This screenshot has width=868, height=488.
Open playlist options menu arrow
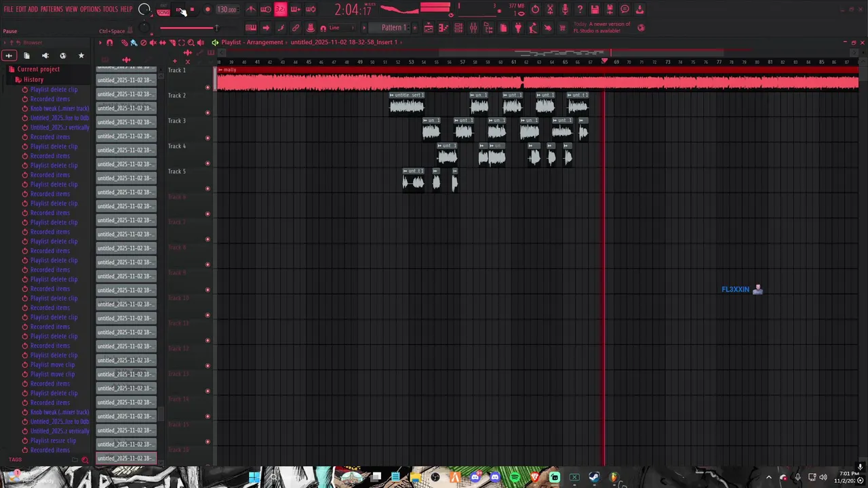click(x=100, y=43)
